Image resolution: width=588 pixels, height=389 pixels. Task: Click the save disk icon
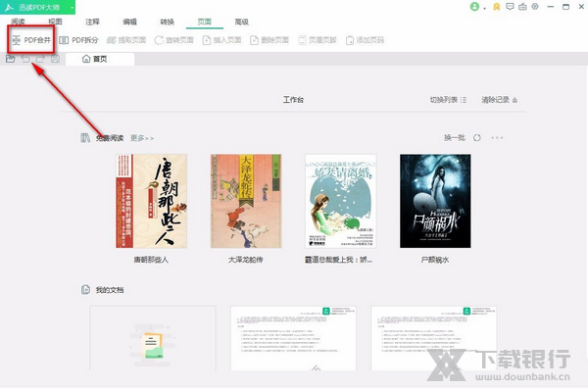pyautogui.click(x=55, y=59)
